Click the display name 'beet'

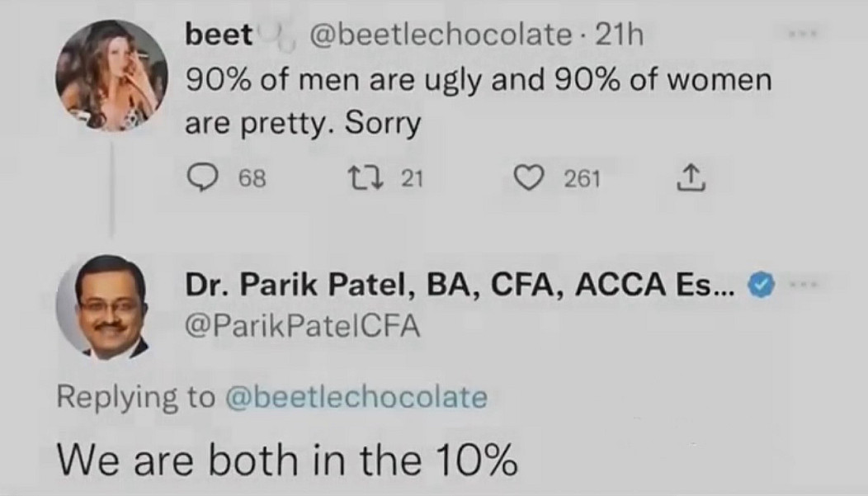click(219, 35)
